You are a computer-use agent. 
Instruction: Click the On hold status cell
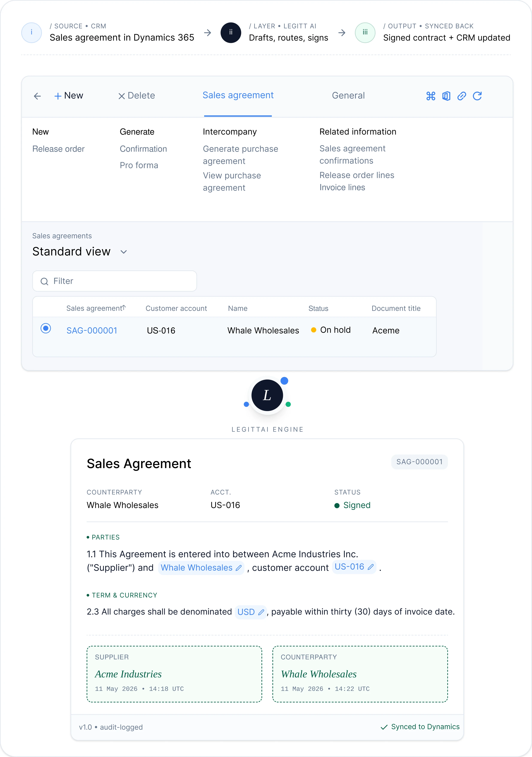point(331,330)
